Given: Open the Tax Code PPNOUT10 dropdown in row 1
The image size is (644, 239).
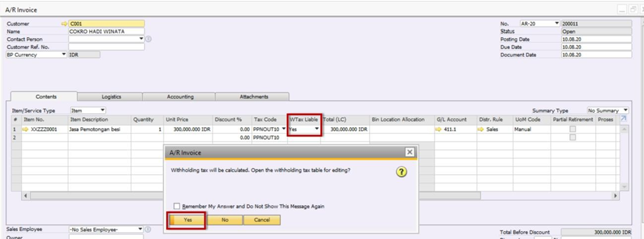Looking at the screenshot, I should coord(284,129).
